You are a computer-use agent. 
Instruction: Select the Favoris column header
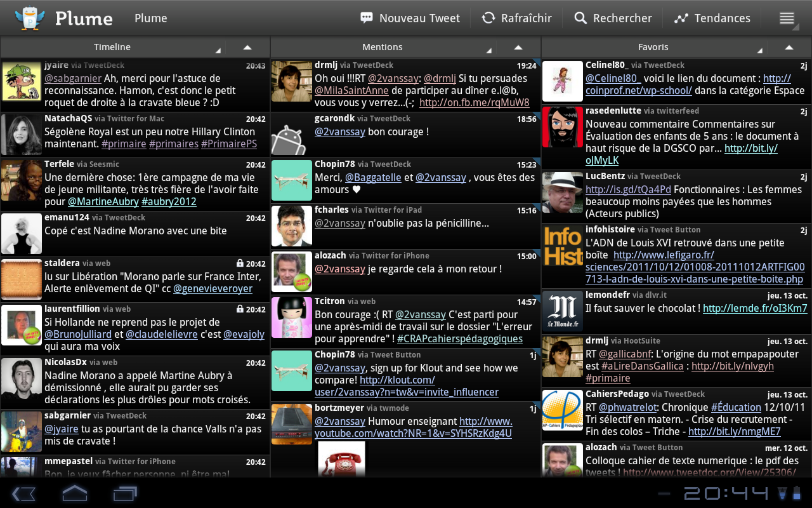[x=653, y=47]
